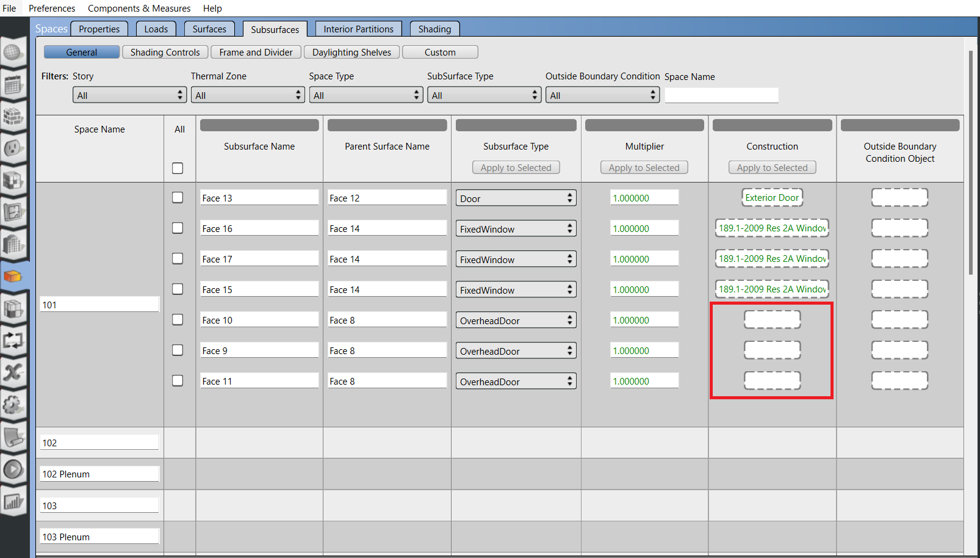
Task: Click the 102 Plenum space name field
Action: (99, 474)
